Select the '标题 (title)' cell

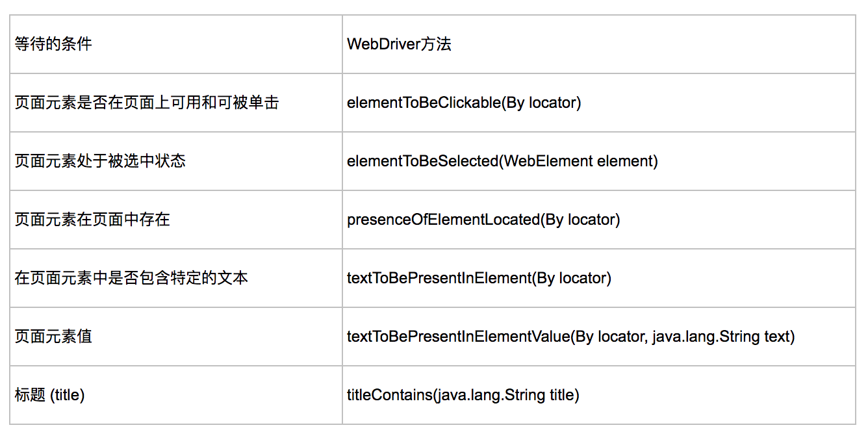176,395
